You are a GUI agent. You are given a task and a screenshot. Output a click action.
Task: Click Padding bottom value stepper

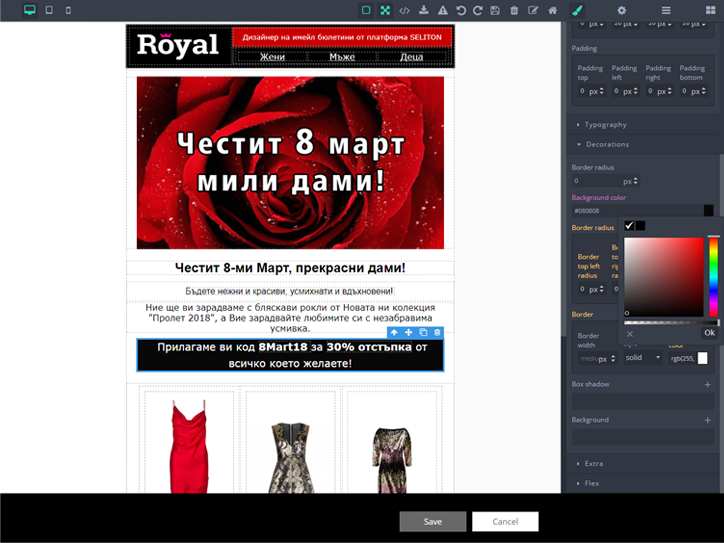pos(704,91)
